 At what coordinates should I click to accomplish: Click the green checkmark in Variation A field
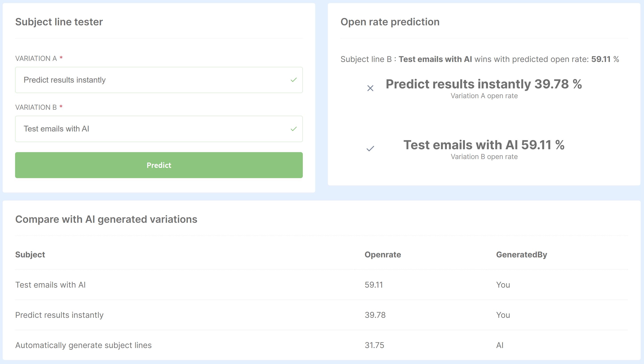tap(293, 80)
